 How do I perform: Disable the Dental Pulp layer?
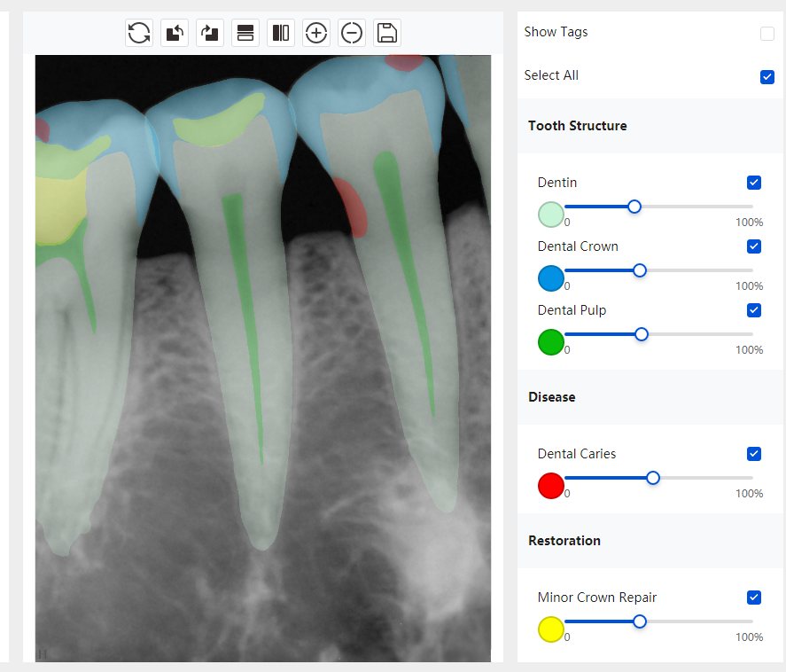coord(754,310)
